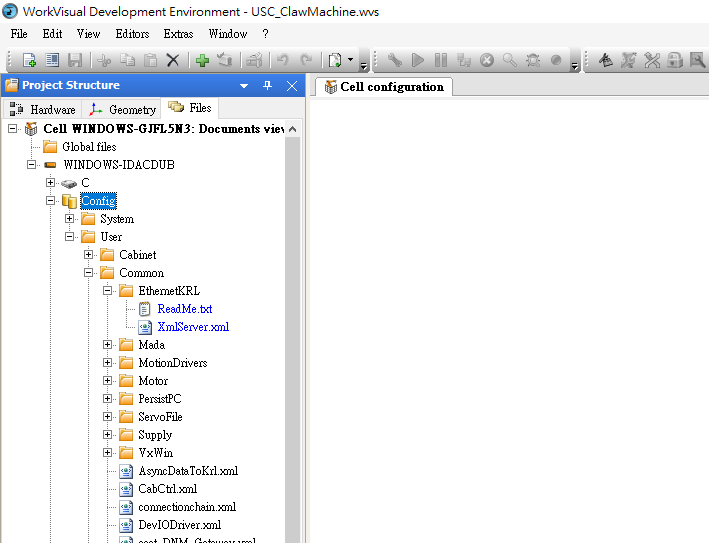
Task: Pin the Project Structure panel
Action: [268, 85]
